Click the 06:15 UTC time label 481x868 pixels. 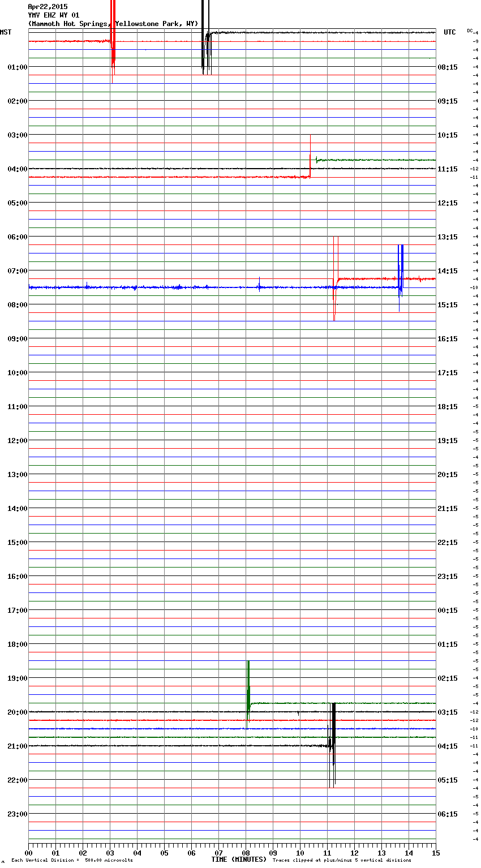coord(448,814)
